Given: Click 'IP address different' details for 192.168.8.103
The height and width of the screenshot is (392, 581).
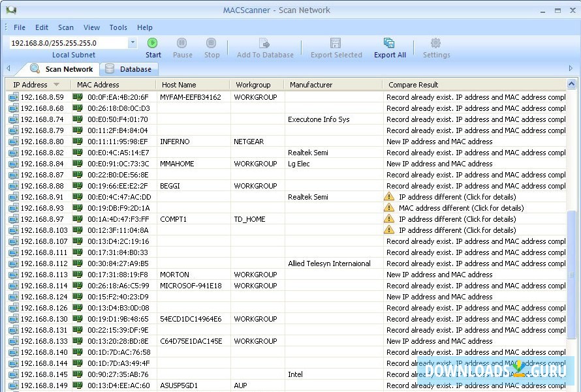Looking at the screenshot, I should click(x=457, y=230).
